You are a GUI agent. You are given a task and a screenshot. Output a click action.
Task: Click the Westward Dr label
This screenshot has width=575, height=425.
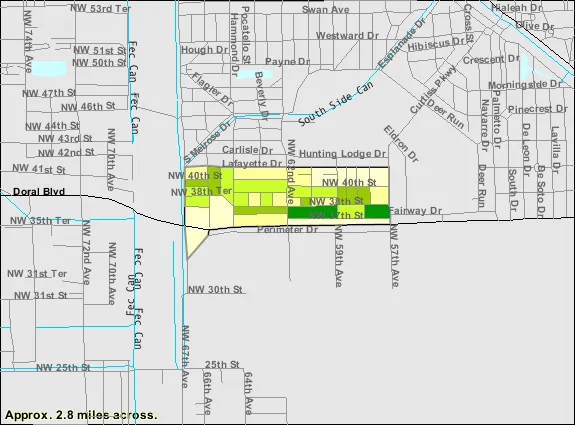pyautogui.click(x=347, y=36)
